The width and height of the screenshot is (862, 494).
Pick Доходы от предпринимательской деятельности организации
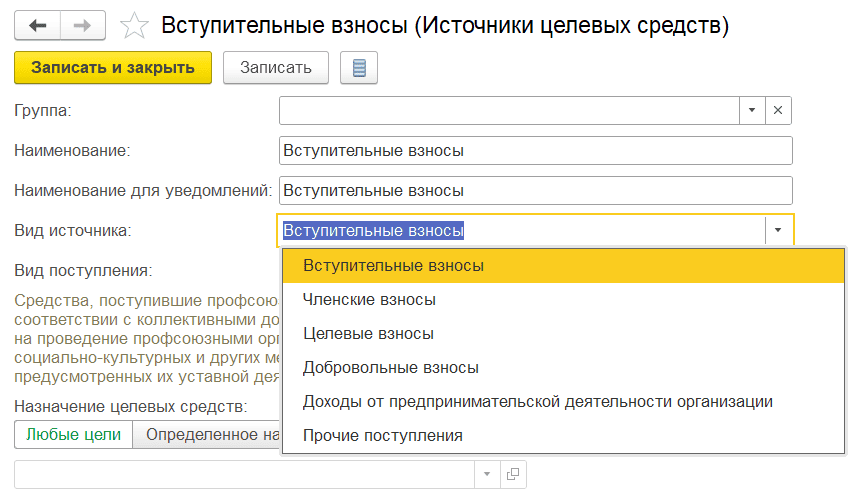pyautogui.click(x=537, y=402)
